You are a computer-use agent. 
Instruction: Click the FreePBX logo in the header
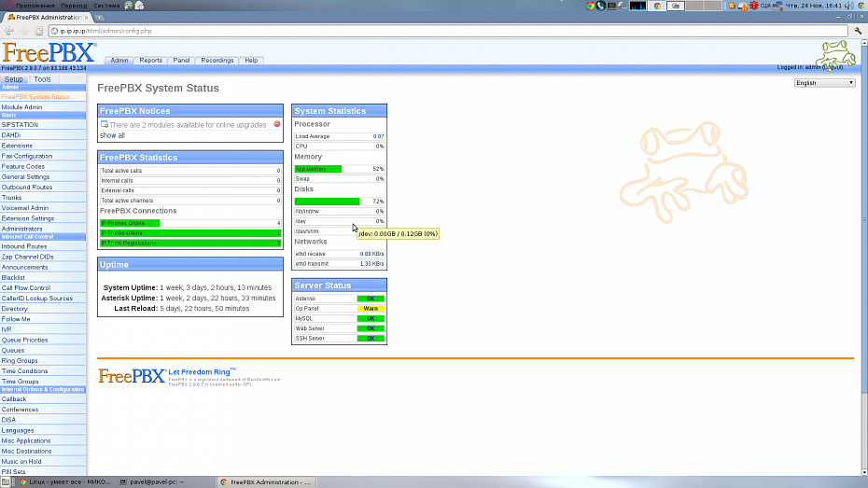(49, 53)
